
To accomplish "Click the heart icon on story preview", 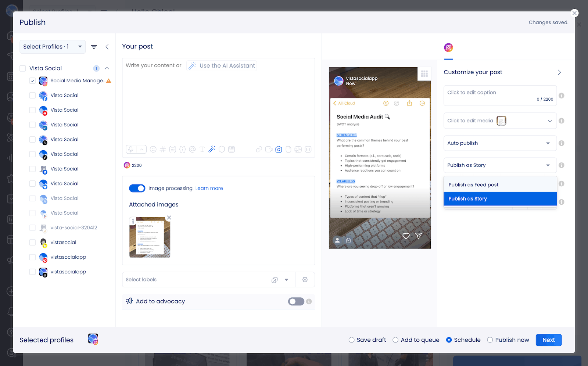I will [x=406, y=236].
